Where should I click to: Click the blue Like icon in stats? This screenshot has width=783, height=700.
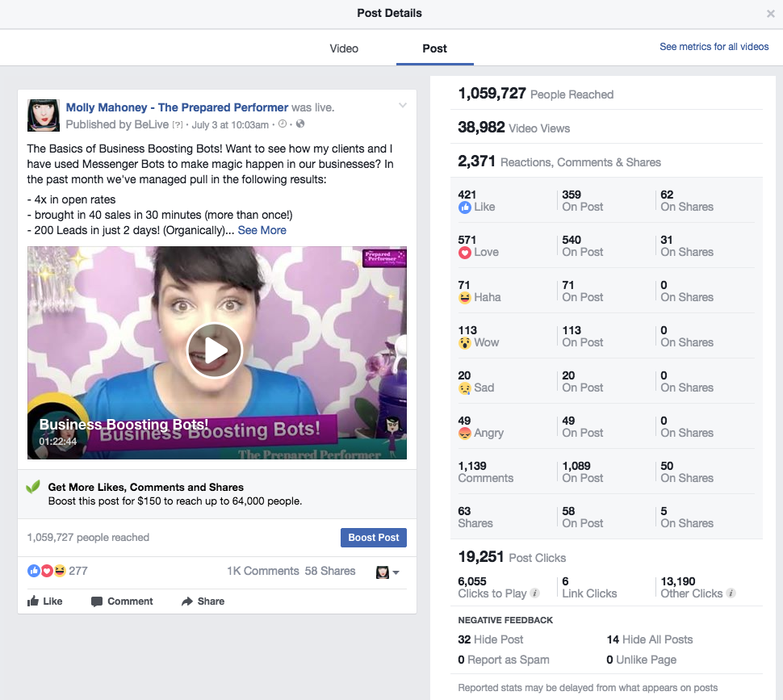(x=465, y=207)
